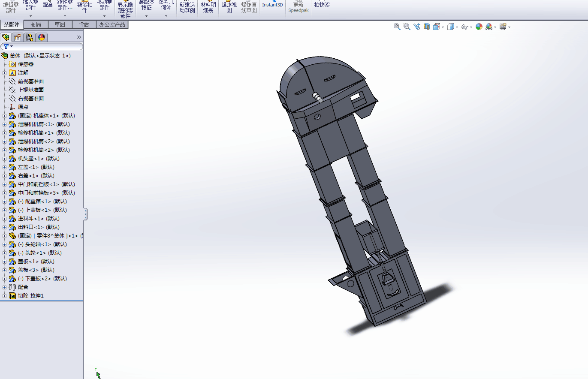588x379 pixels.
Task: Click the Hide/Show Items glasses icon
Action: (464, 27)
